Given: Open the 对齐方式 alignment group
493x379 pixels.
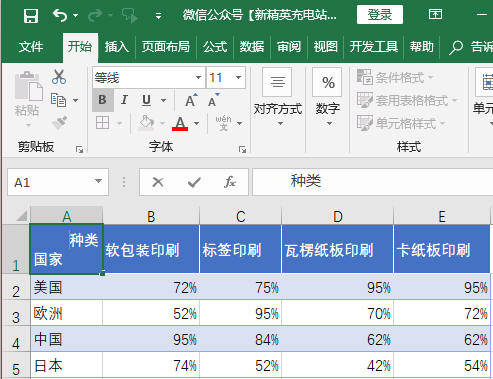Looking at the screenshot, I should point(278,97).
